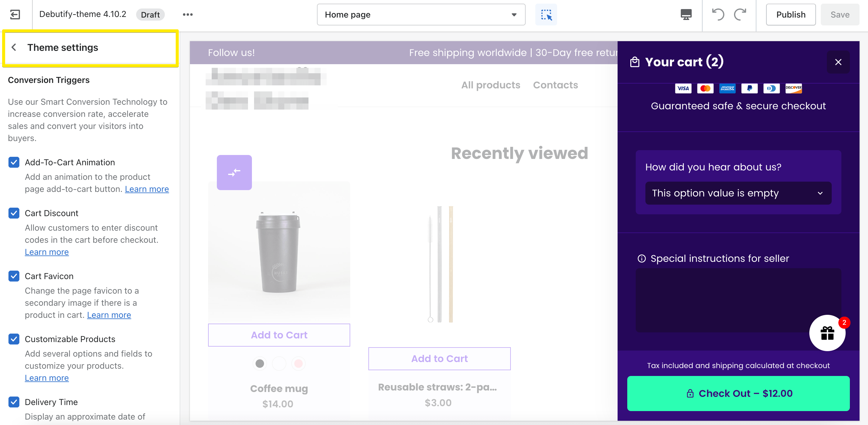Select the Contacts navigation item
The image size is (868, 425).
(555, 85)
